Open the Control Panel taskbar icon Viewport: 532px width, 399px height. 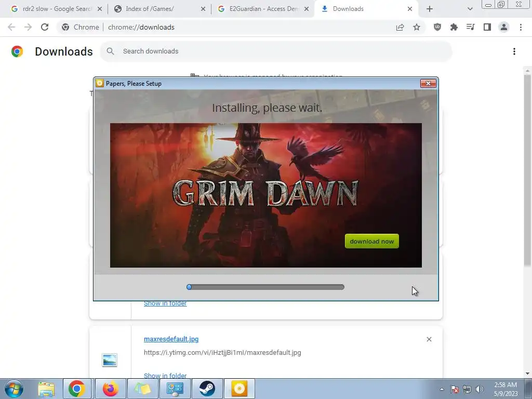pyautogui.click(x=175, y=389)
